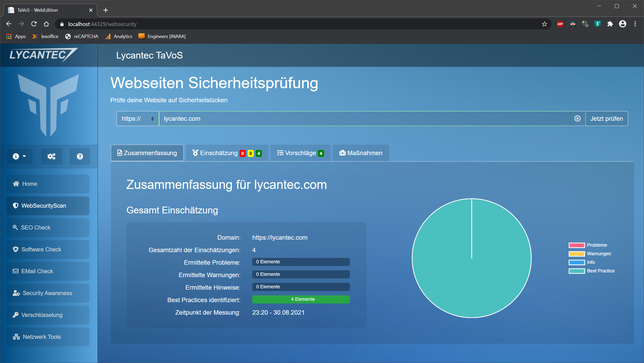
Task: Toggle Warnungen series in chart legend
Action: pos(599,254)
